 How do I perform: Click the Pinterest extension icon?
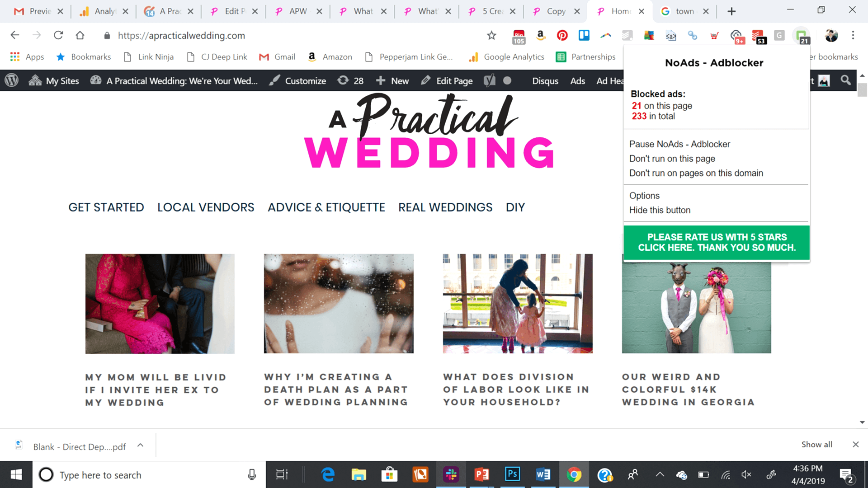coord(562,35)
